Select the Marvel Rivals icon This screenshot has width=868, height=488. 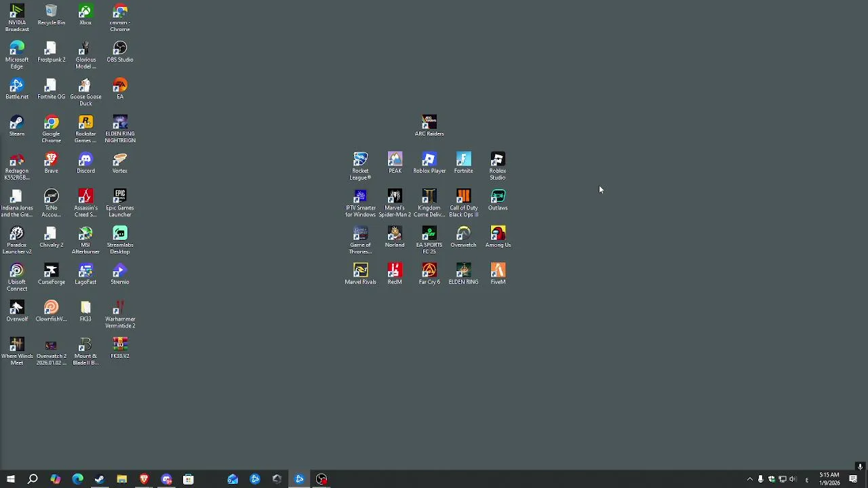coord(360,274)
